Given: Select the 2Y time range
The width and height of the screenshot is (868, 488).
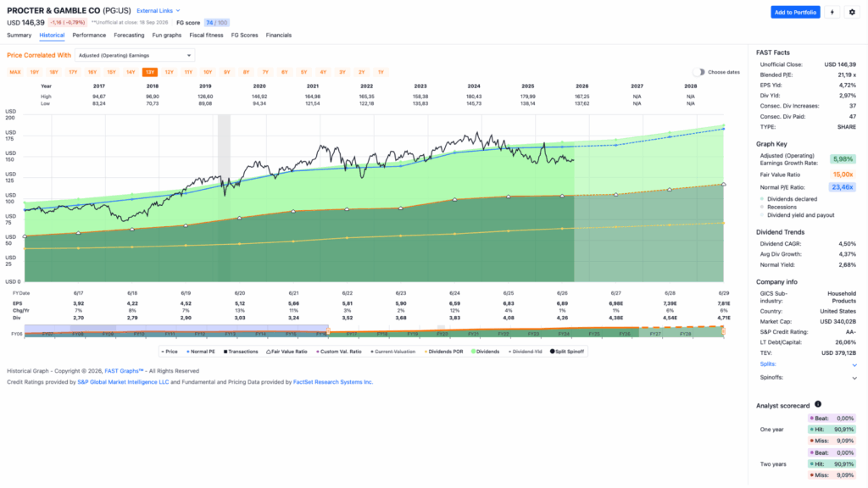Looking at the screenshot, I should coord(361,72).
